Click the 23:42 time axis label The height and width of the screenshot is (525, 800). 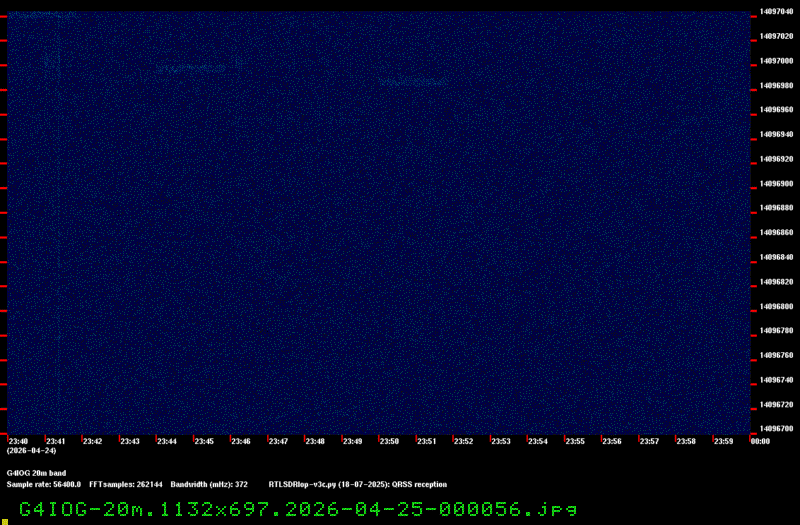pyautogui.click(x=92, y=441)
